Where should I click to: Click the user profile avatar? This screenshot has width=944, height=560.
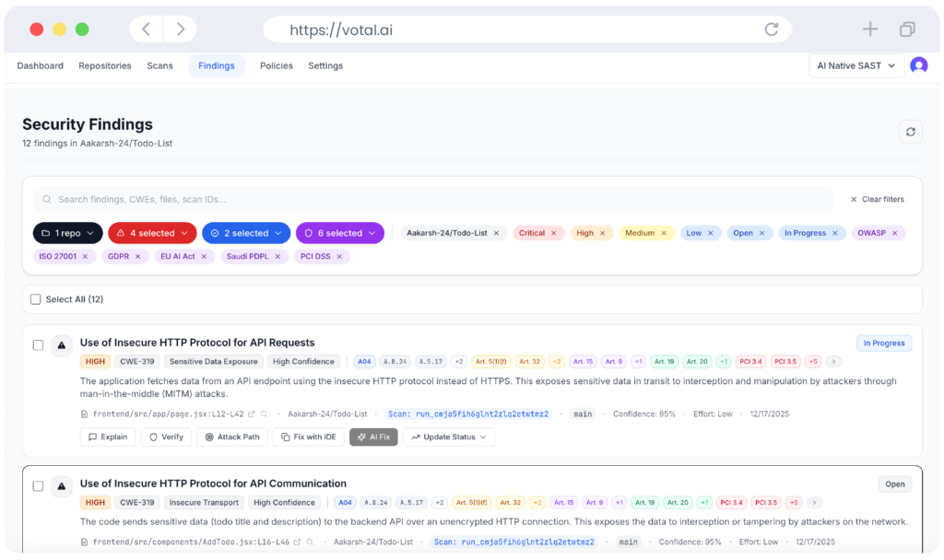[918, 65]
